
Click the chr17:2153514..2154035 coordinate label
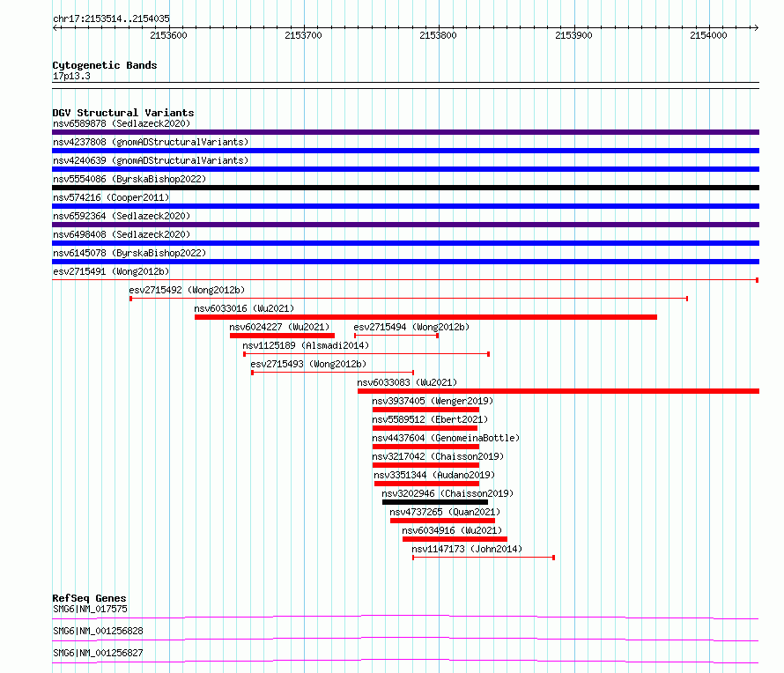tap(111, 18)
